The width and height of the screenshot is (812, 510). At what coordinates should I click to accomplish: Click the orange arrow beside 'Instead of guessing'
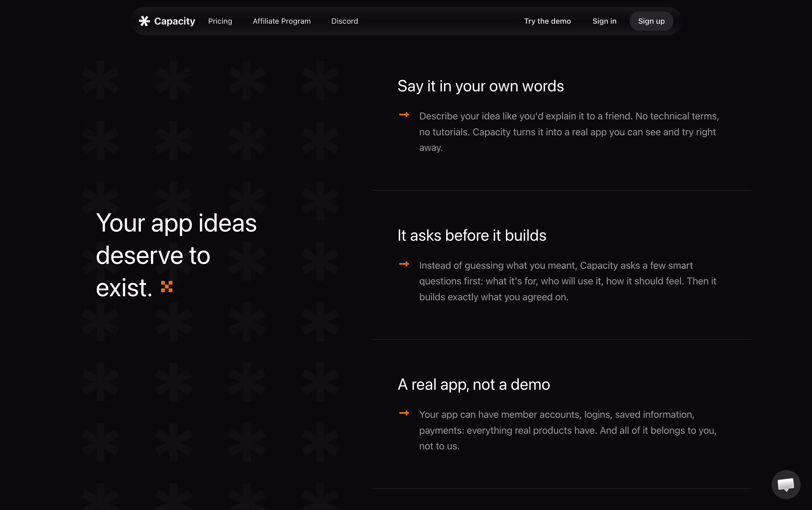click(x=404, y=264)
